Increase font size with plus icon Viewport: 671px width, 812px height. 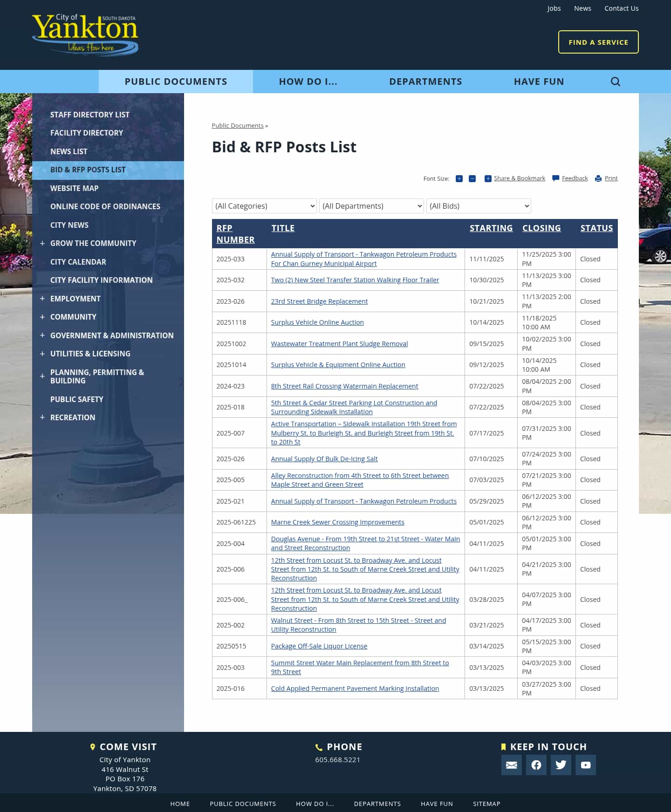click(459, 178)
